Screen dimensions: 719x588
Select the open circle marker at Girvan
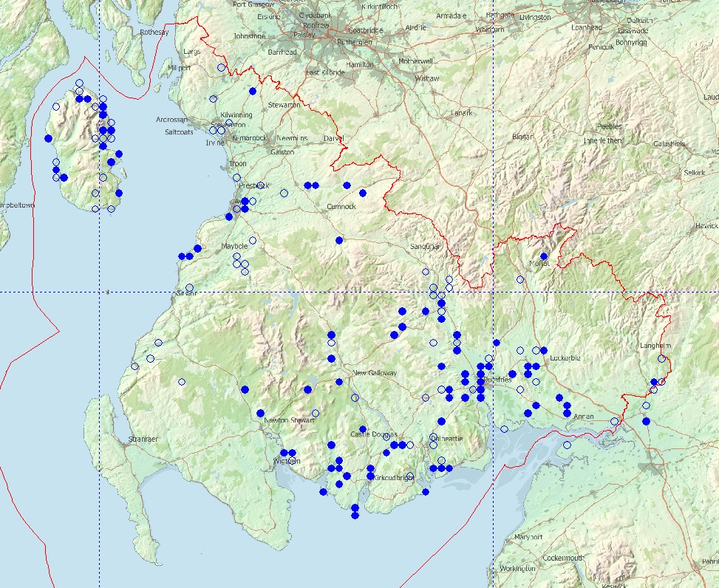tap(189, 288)
